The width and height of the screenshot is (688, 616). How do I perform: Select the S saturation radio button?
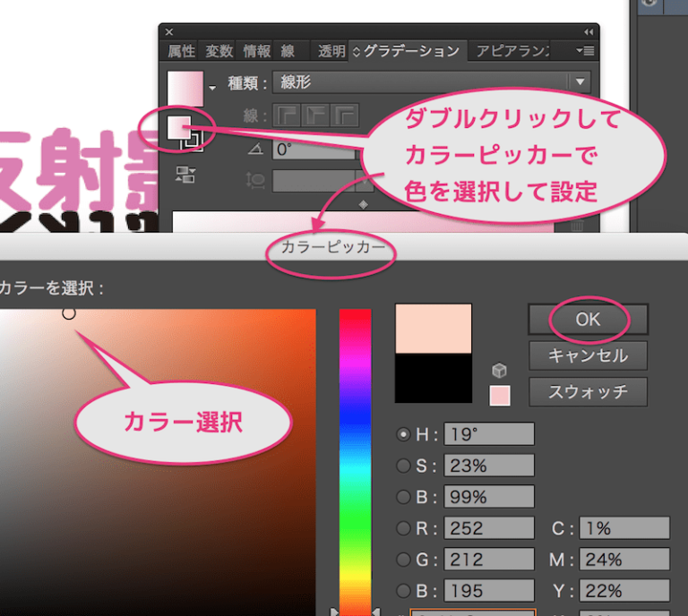point(403,466)
